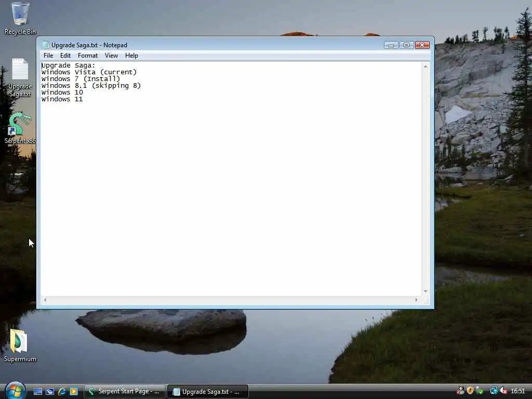Open the Help menu in Notepad
Viewport: 532px width, 399px height.
[x=131, y=55]
